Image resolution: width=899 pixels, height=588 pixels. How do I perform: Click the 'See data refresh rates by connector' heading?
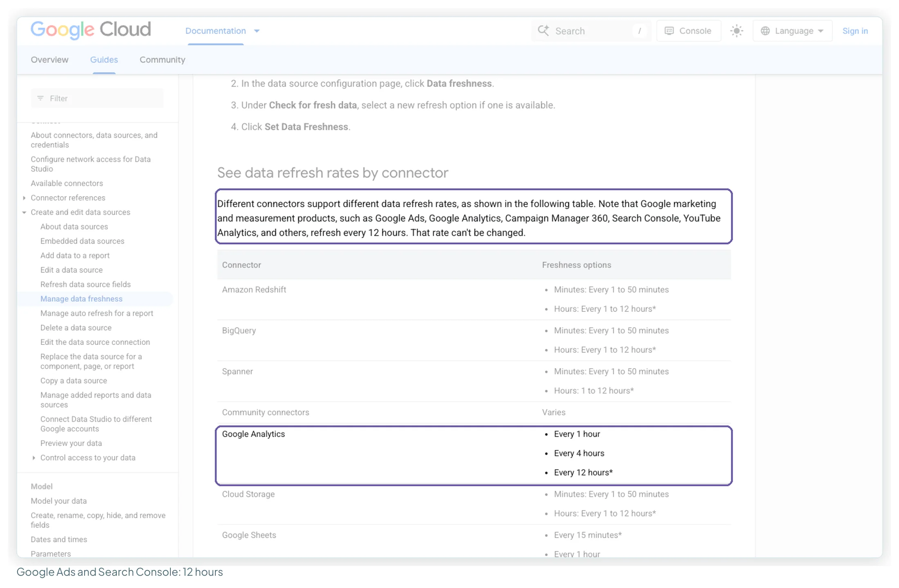click(x=333, y=173)
